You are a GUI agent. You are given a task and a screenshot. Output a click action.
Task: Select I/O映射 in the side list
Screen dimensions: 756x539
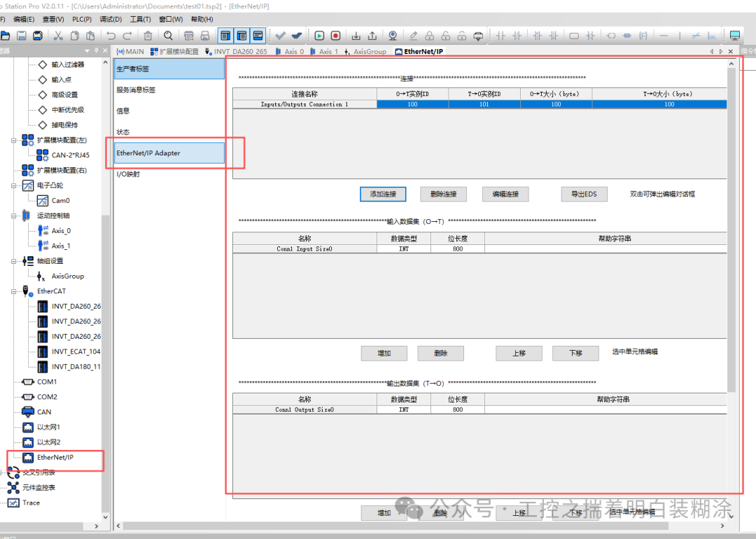(169, 174)
